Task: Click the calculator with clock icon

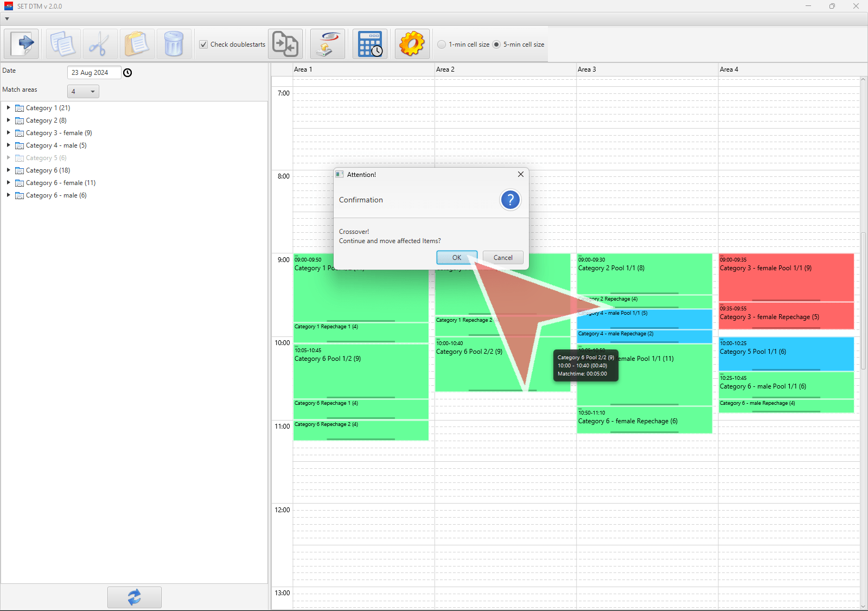Action: coord(370,44)
